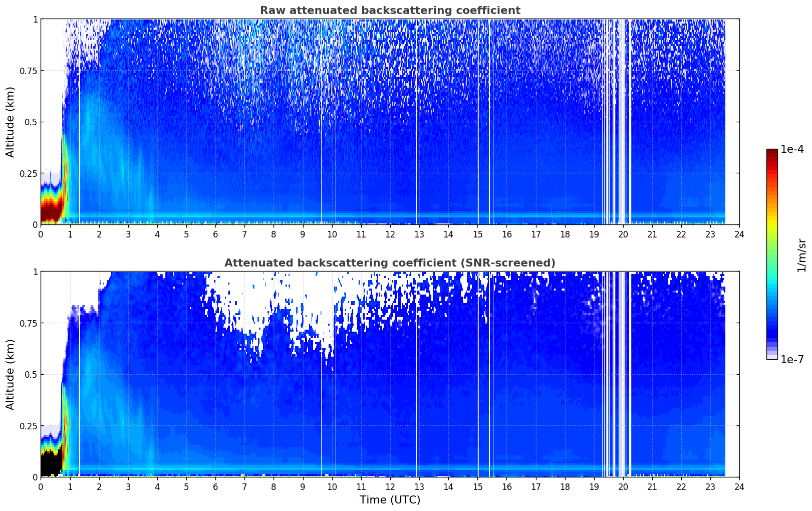812x511 pixels.
Task: Select the '1/m/sr' colorbar unit label
Action: pos(801,255)
